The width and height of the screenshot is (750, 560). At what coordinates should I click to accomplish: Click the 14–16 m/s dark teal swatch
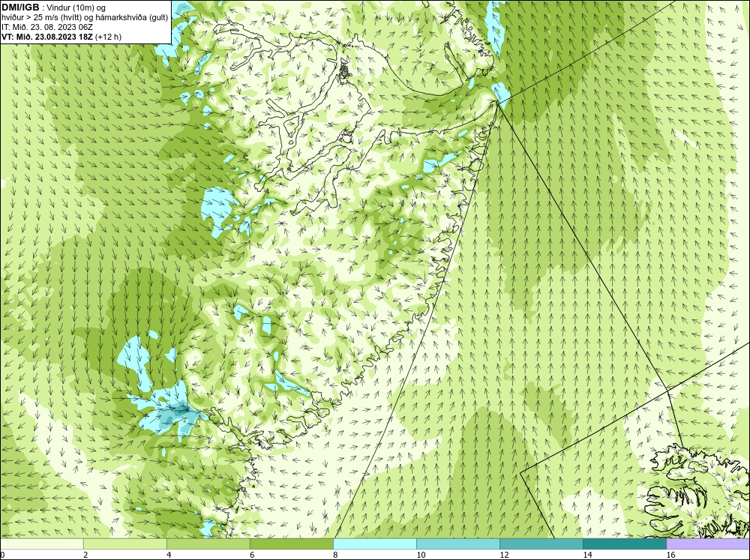(625, 544)
